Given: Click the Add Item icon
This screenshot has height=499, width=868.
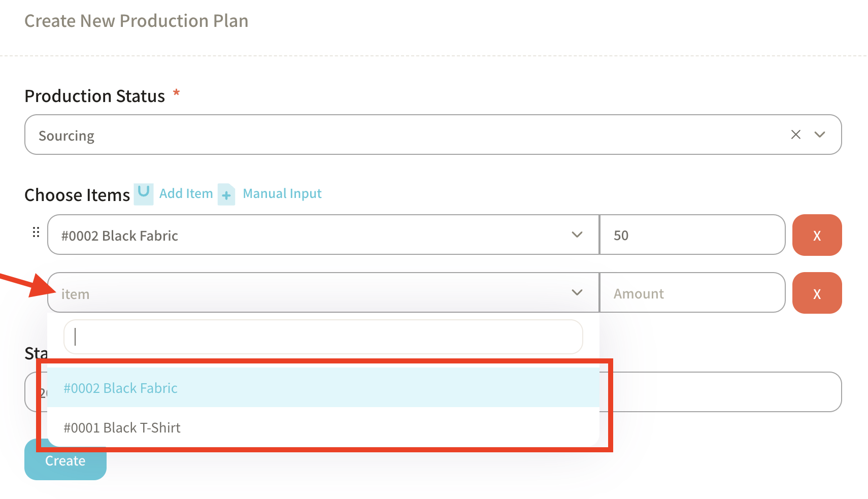Looking at the screenshot, I should pos(144,193).
